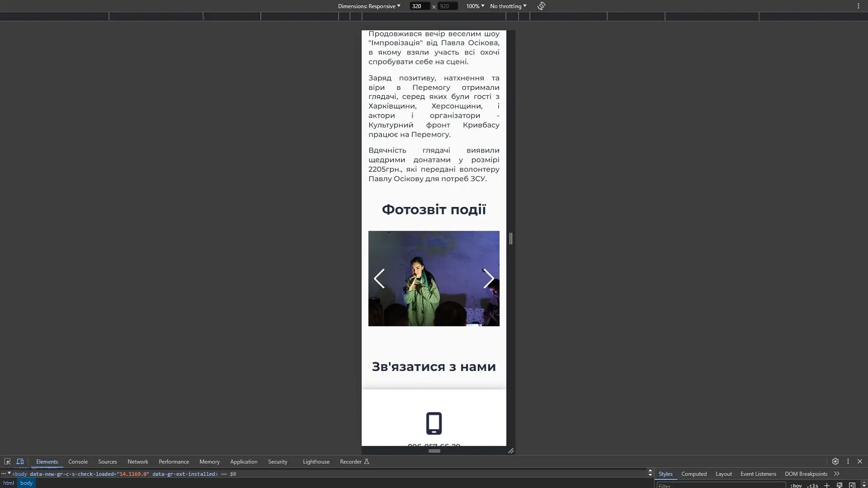The width and height of the screenshot is (868, 488).
Task: Open the device toolbar kebab menu
Action: pos(858,6)
